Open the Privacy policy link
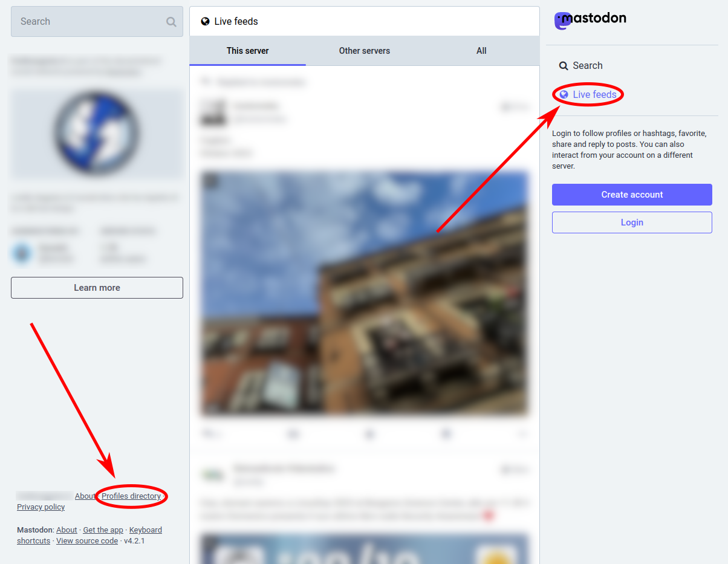 tap(41, 507)
